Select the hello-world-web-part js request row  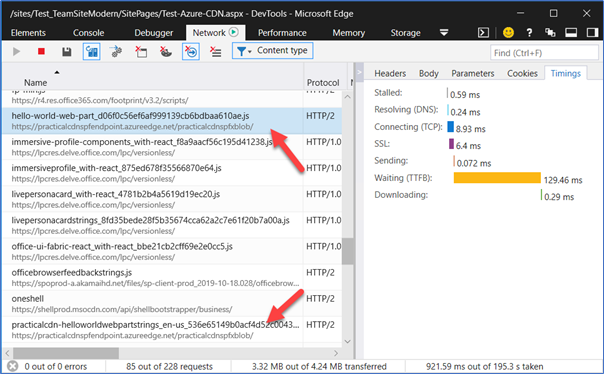click(172, 121)
